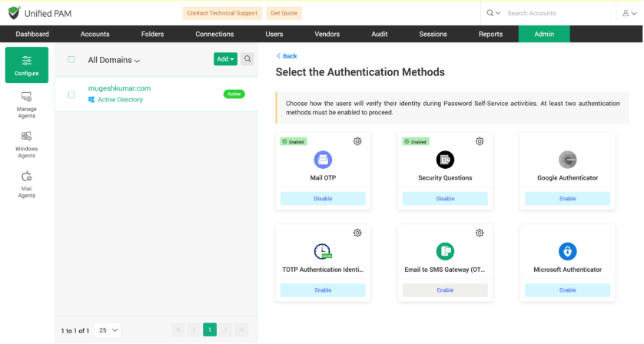644x344 pixels.
Task: Switch to the Connections tab
Action: 214,34
